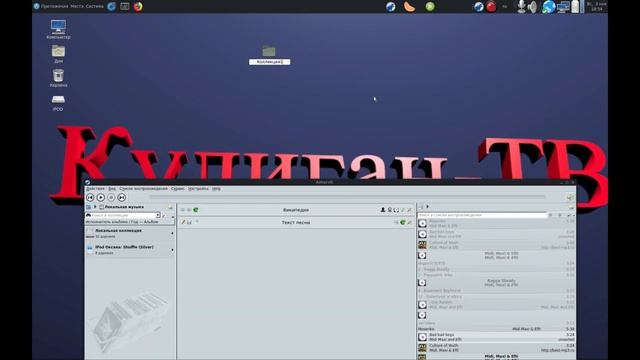Click the terminal launcher in the top panel
Screen dimensions: 640x360
click(124, 7)
